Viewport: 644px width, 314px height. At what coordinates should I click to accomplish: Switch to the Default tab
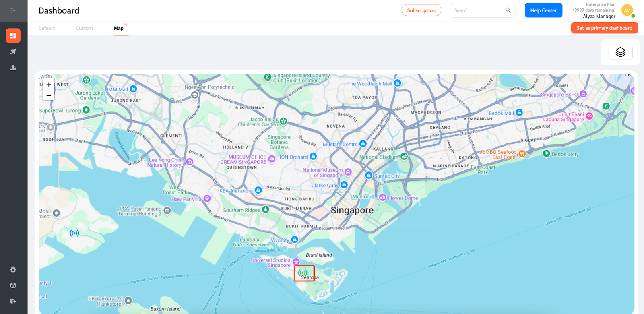[47, 28]
